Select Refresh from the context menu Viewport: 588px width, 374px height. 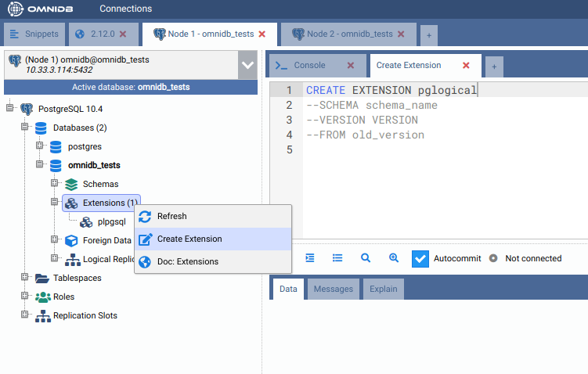click(x=171, y=217)
